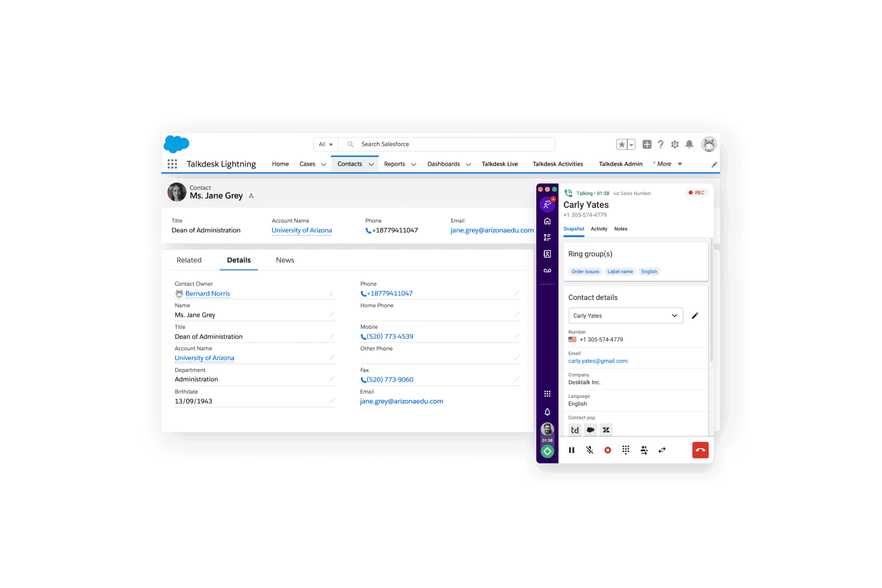Switch to the Related tab
The height and width of the screenshot is (588, 882).
coord(189,260)
